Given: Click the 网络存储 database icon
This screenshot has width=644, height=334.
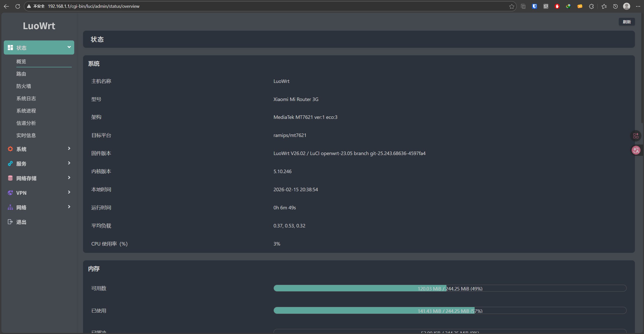Looking at the screenshot, I should [10, 178].
